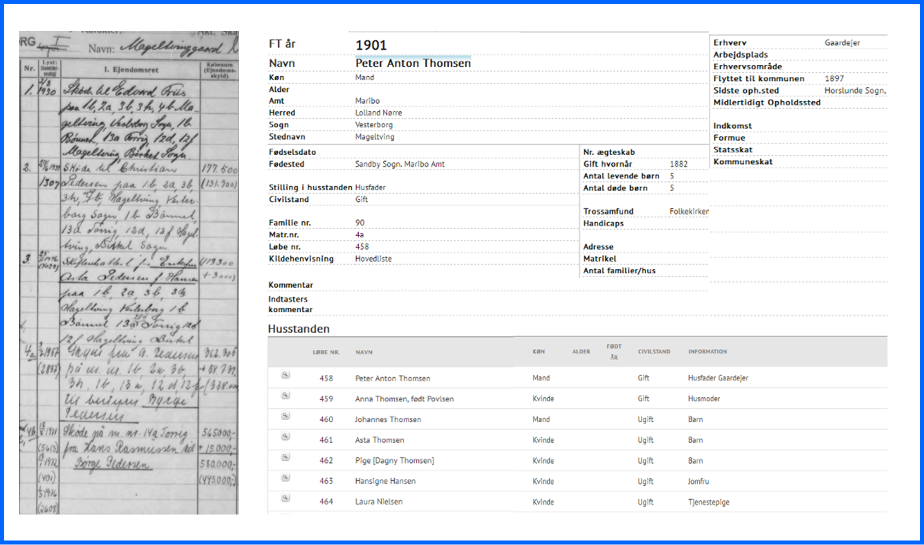The height and width of the screenshot is (545, 924).
Task: Click løbe nr. 464 in the household table
Action: (x=326, y=502)
